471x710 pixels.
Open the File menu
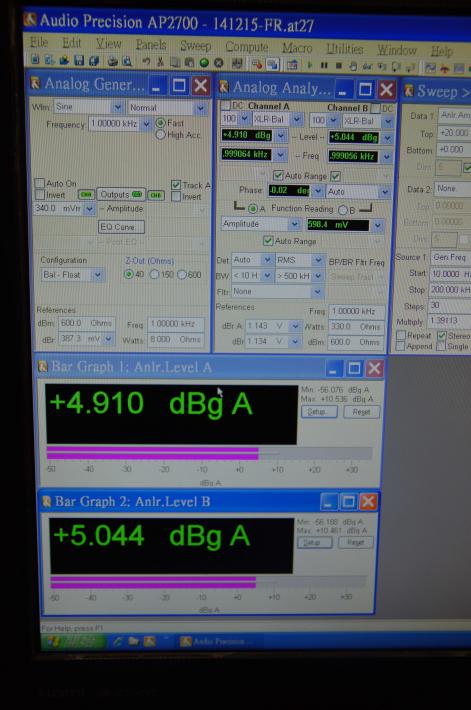(x=39, y=43)
